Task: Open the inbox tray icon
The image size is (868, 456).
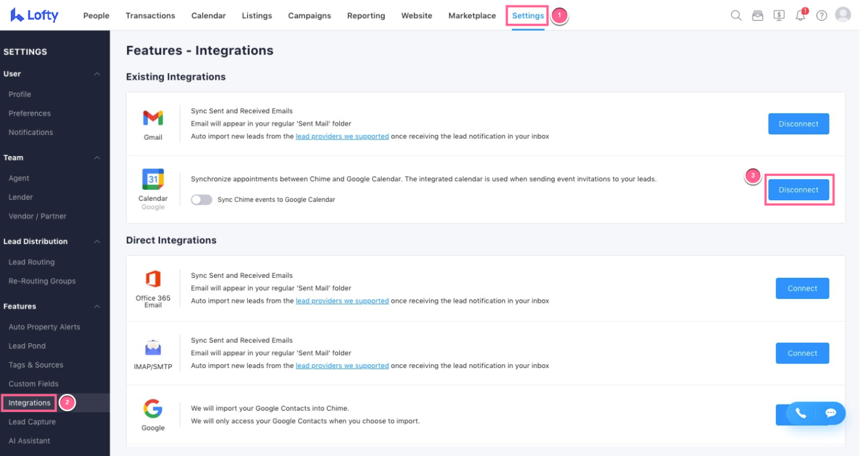Action: [757, 15]
